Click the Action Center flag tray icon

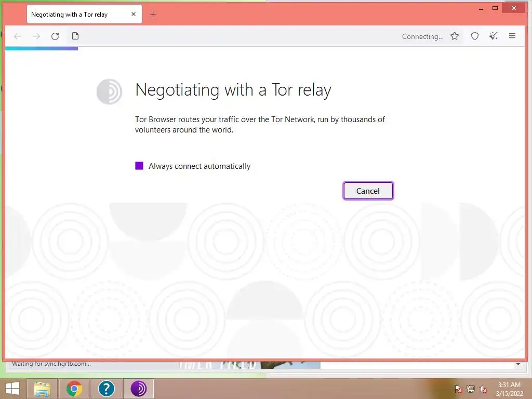click(458, 389)
